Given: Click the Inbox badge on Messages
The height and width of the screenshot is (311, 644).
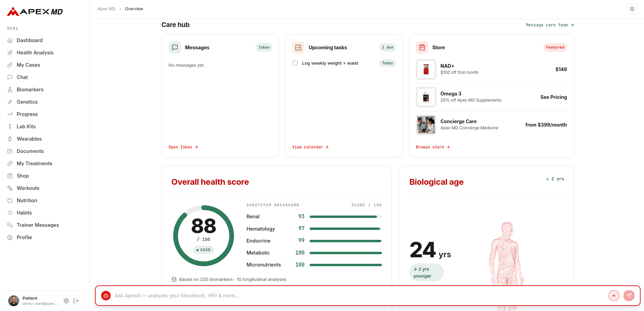Looking at the screenshot, I should [264, 48].
